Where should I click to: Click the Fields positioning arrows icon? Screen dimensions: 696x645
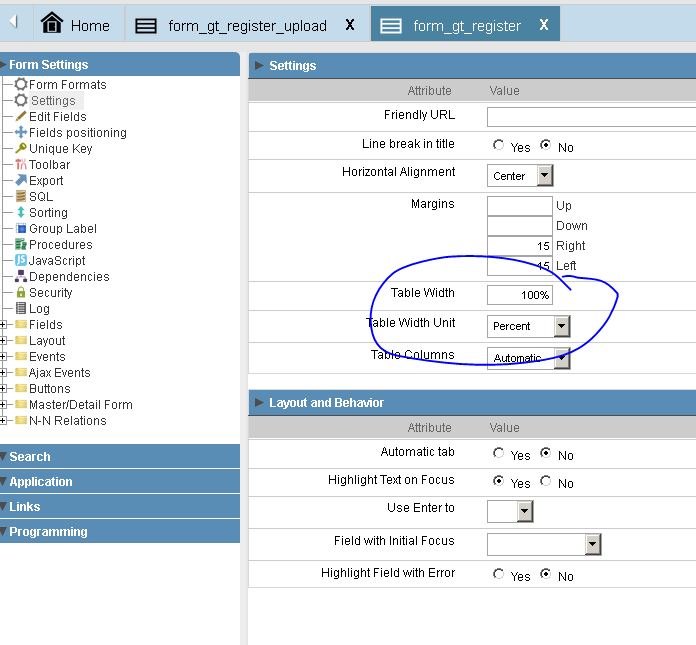coord(21,132)
